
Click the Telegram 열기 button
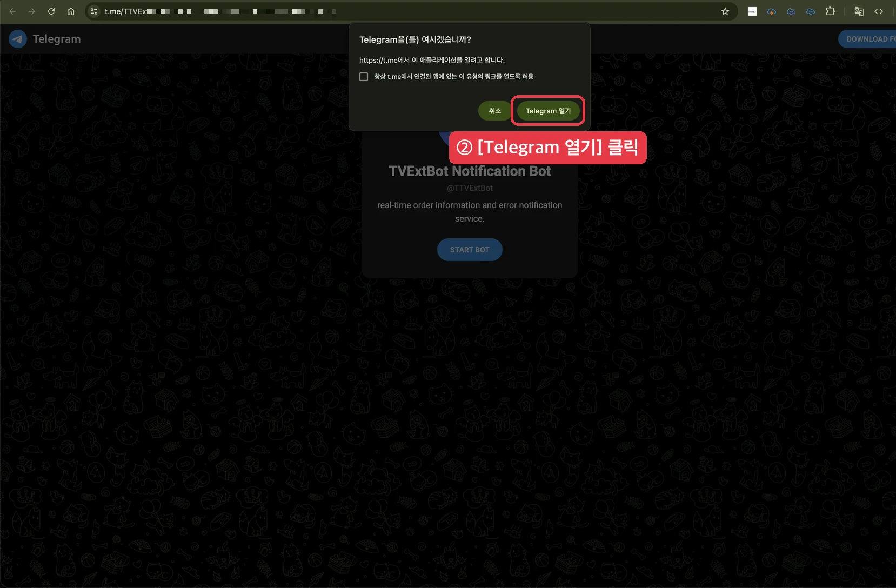coord(548,111)
